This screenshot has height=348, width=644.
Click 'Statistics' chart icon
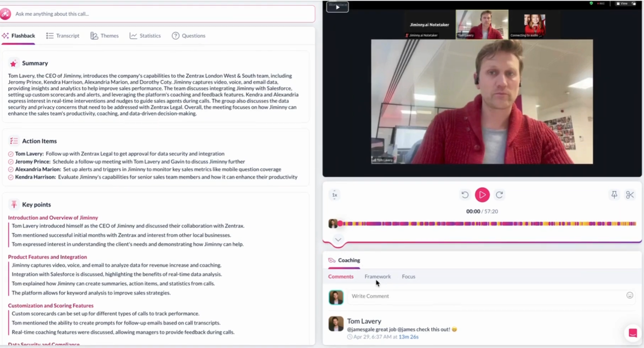[133, 36]
